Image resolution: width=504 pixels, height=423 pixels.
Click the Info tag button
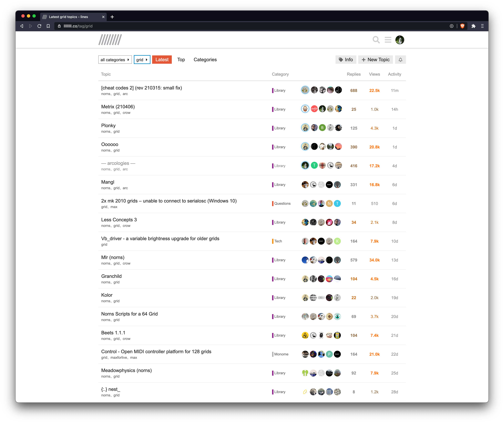pyautogui.click(x=346, y=60)
